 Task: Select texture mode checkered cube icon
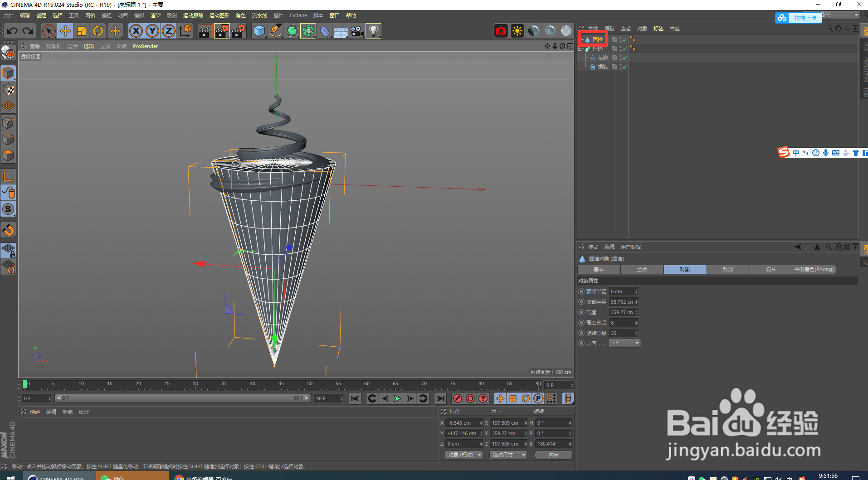[8, 90]
